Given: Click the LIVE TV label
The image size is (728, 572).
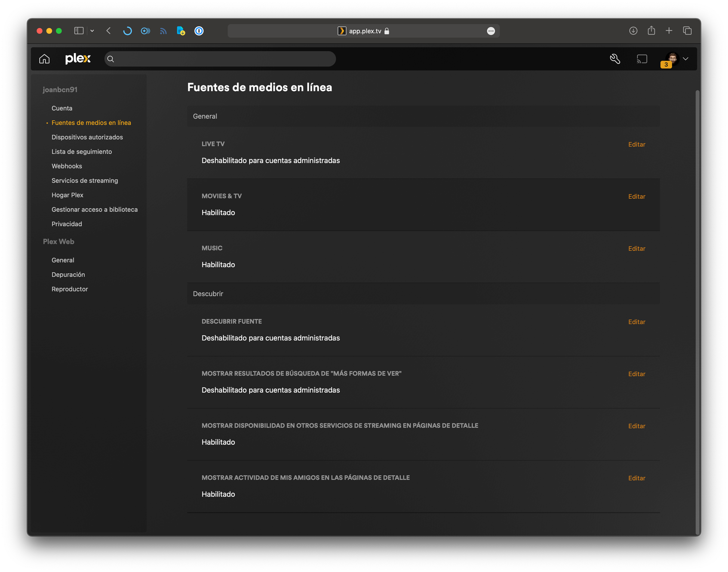Looking at the screenshot, I should tap(213, 144).
